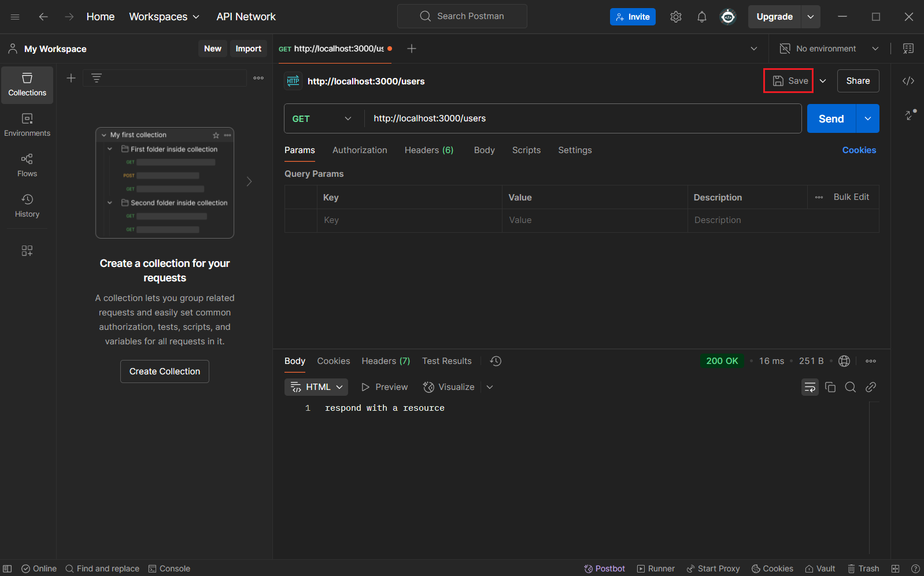Open the notifications bell
Screen dimensions: 924x576
click(x=702, y=17)
